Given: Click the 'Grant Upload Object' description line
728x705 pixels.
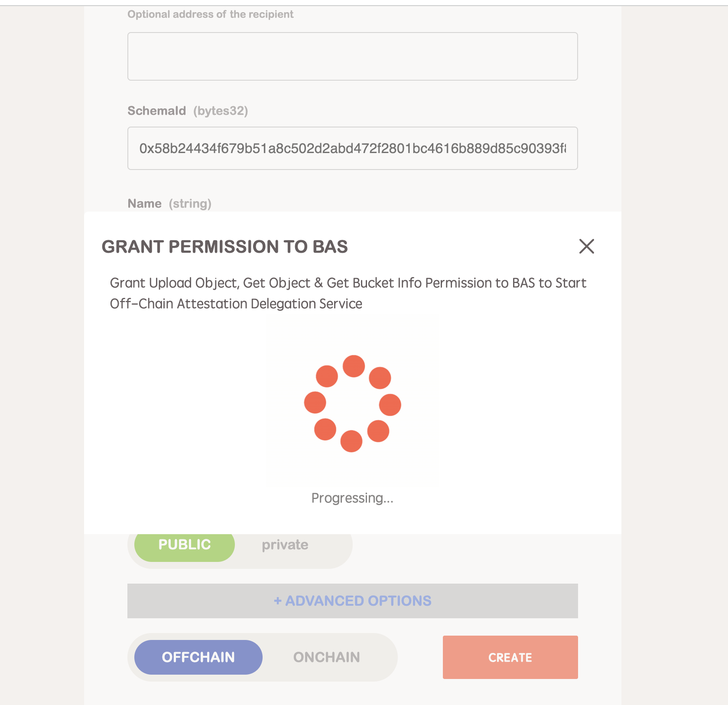Looking at the screenshot, I should [x=348, y=283].
